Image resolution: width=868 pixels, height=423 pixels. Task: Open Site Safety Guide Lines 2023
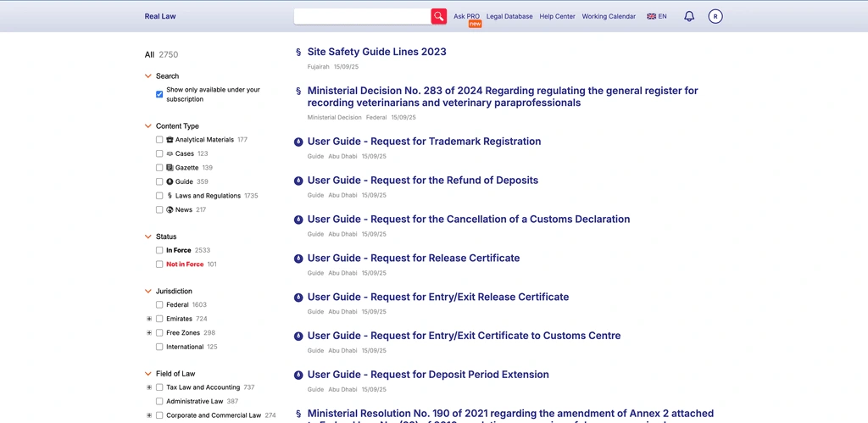coord(376,52)
